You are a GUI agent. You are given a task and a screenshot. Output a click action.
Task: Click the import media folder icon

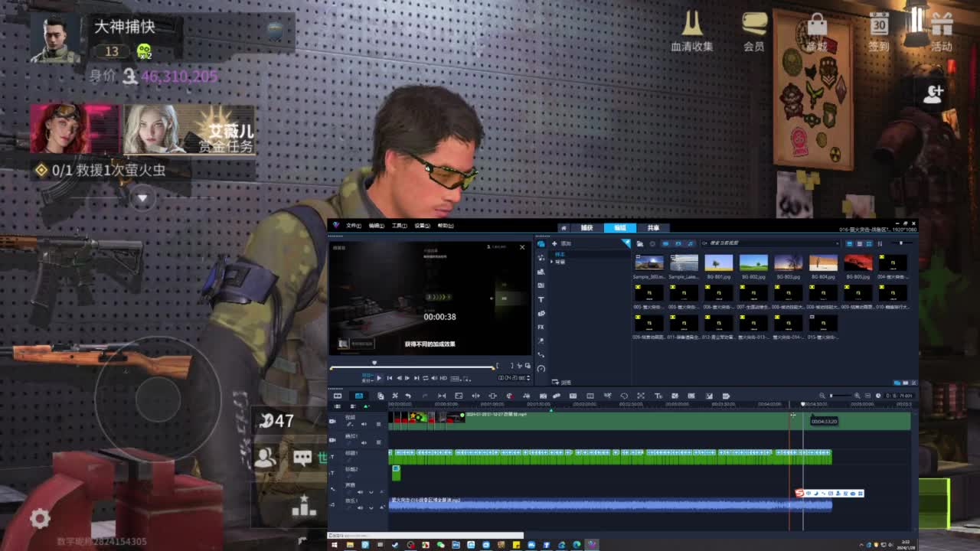point(640,243)
